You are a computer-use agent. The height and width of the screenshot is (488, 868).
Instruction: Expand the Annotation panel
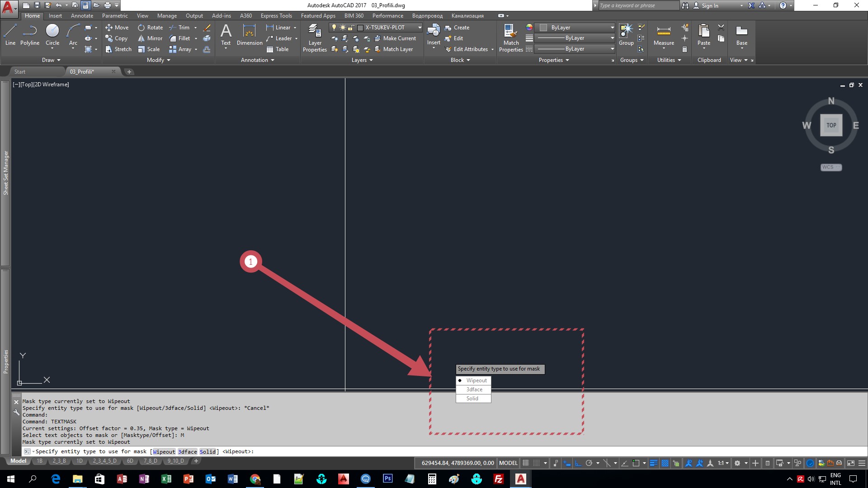(258, 60)
